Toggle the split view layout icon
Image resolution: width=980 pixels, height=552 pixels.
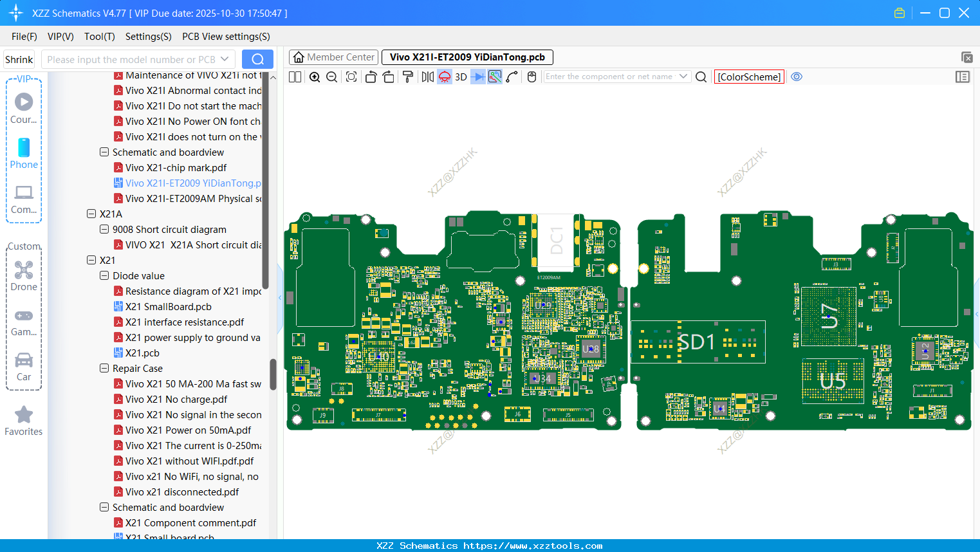pyautogui.click(x=295, y=77)
